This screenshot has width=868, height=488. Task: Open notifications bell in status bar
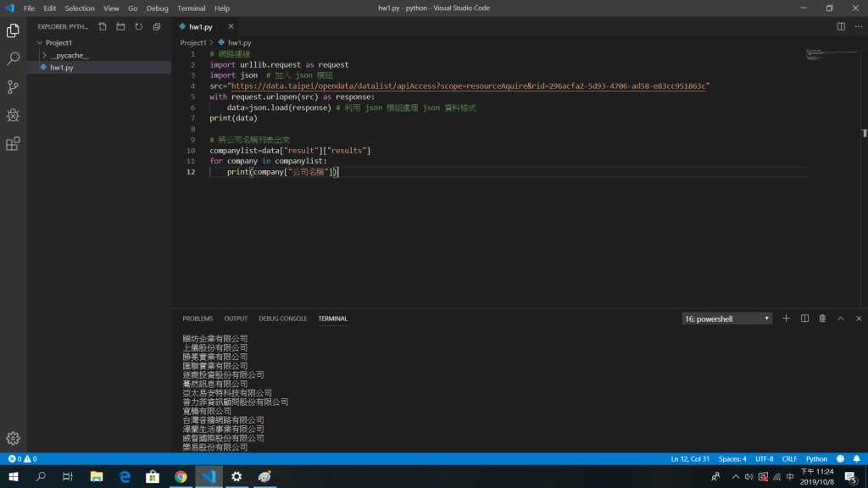point(856,458)
